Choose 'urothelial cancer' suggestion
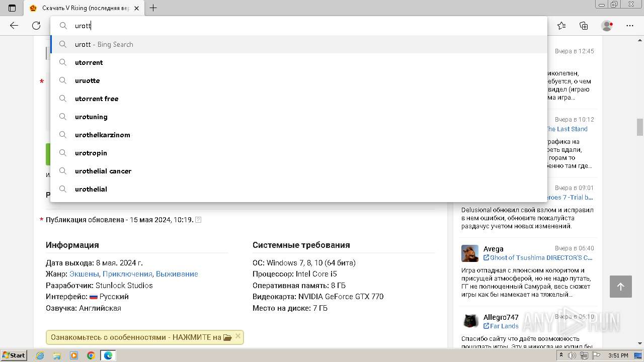 click(299, 171)
